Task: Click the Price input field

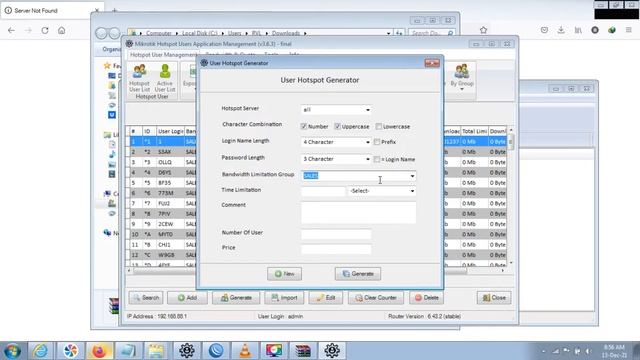Action: (336, 249)
